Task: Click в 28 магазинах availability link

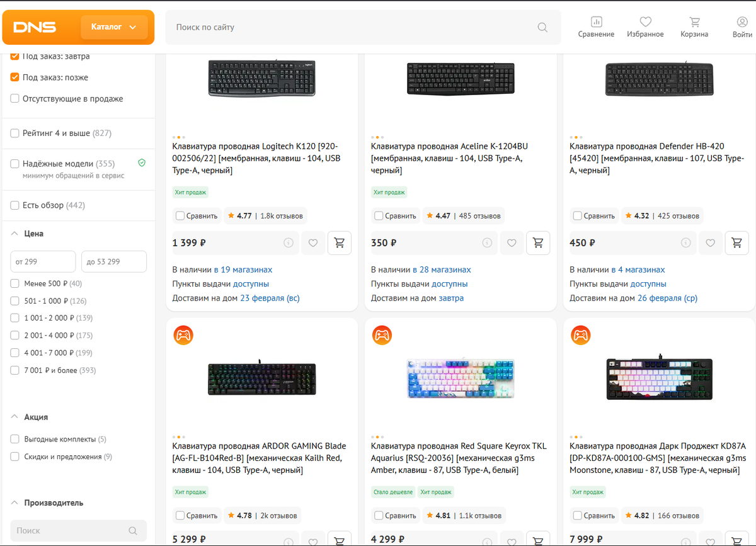Action: (442, 270)
